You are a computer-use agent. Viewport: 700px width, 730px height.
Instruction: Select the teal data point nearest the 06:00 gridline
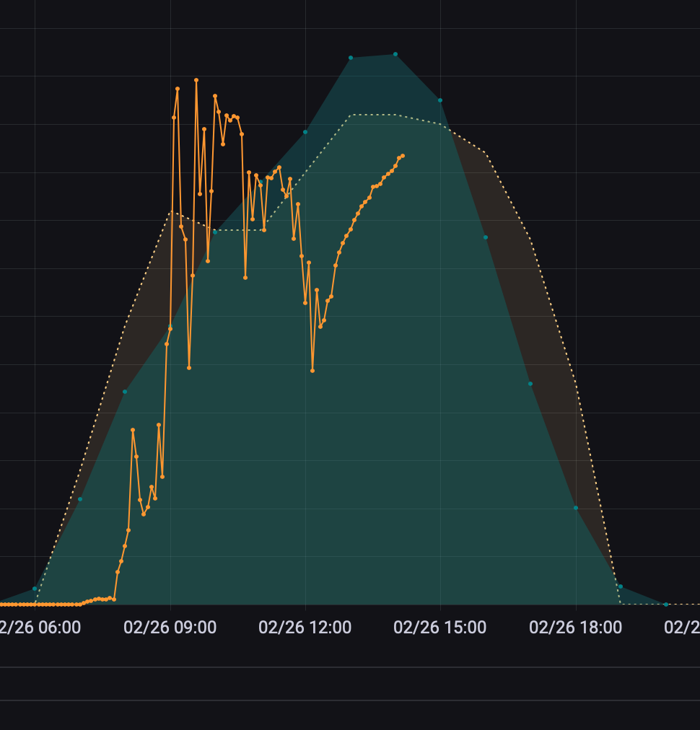(x=35, y=589)
